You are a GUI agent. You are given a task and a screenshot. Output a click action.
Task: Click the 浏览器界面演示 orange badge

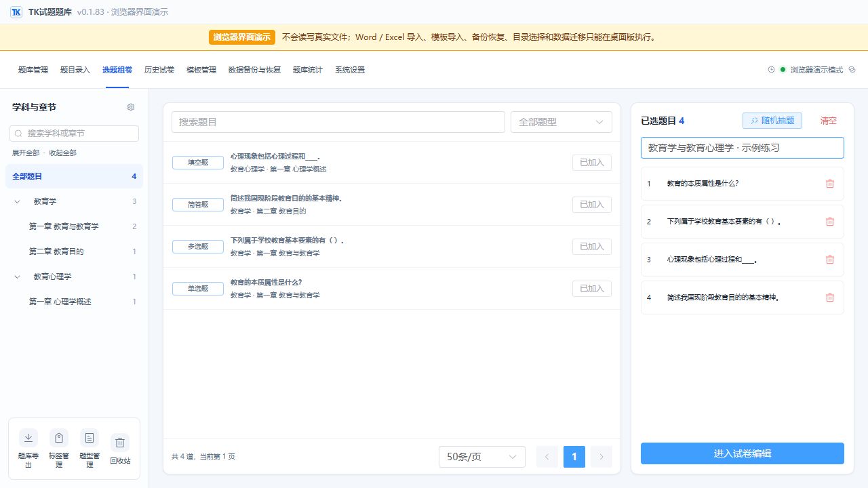(242, 37)
